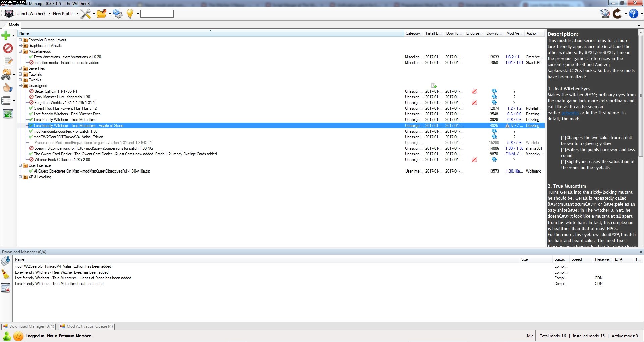Click the broom cleanup icon in Download Manager
The width and height of the screenshot is (644, 342).
coord(6,274)
